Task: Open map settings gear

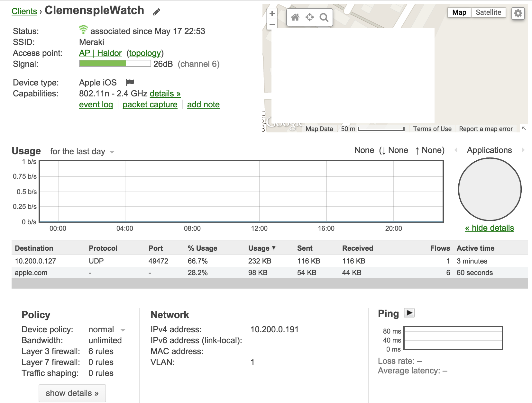Action: coord(518,13)
